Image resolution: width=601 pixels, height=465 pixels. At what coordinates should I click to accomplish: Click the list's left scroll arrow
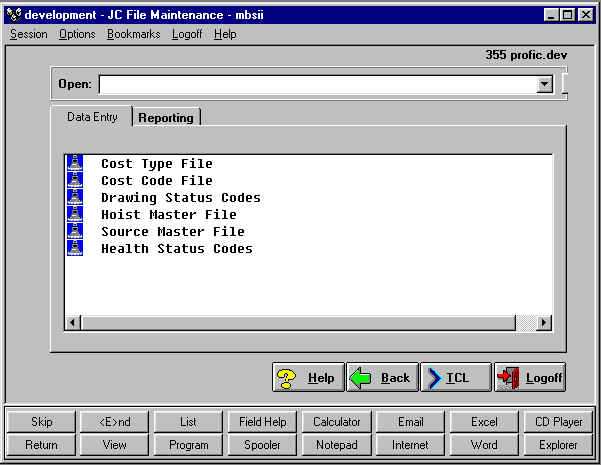(x=72, y=322)
